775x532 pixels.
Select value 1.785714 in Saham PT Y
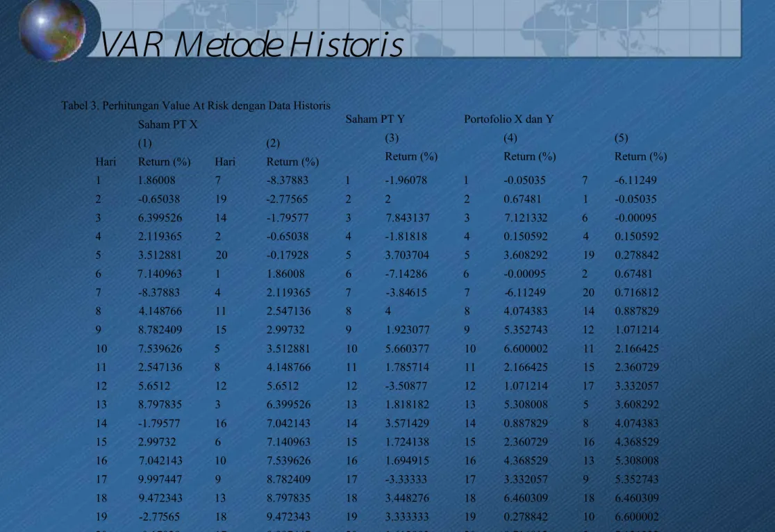pyautogui.click(x=407, y=367)
